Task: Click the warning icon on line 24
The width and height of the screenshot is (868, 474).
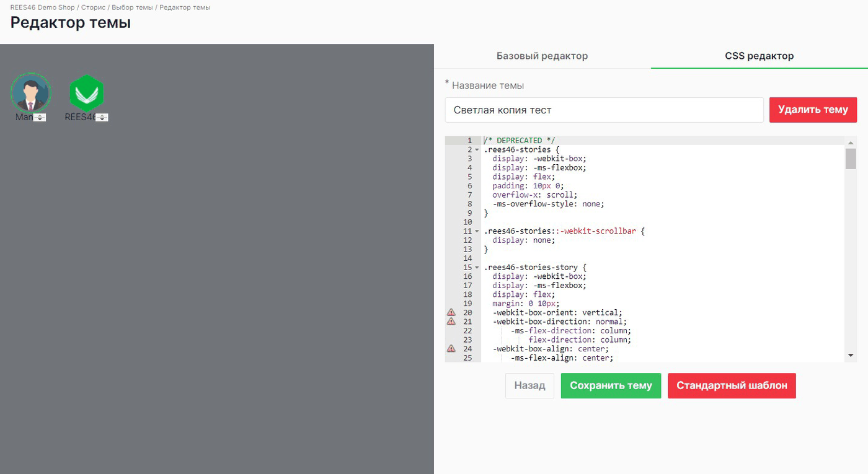Action: tap(451, 349)
